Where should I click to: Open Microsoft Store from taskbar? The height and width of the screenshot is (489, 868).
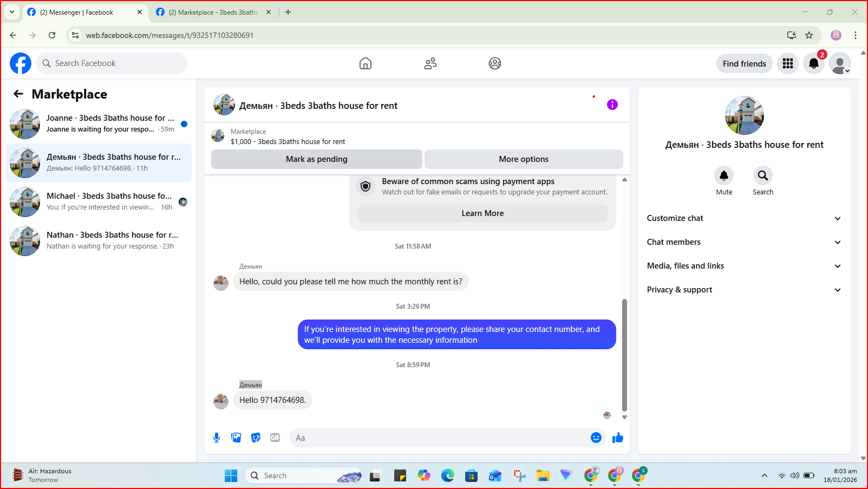pyautogui.click(x=472, y=475)
